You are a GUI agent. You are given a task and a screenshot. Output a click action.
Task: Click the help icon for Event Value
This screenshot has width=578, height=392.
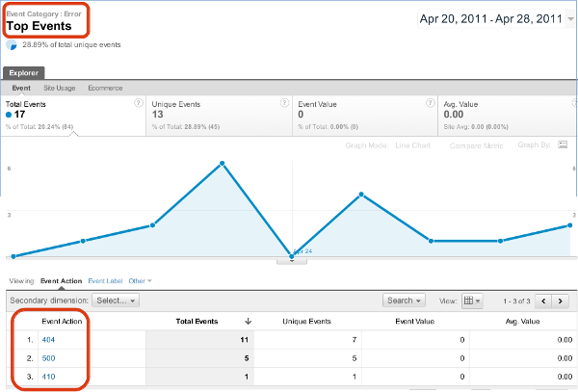click(431, 103)
